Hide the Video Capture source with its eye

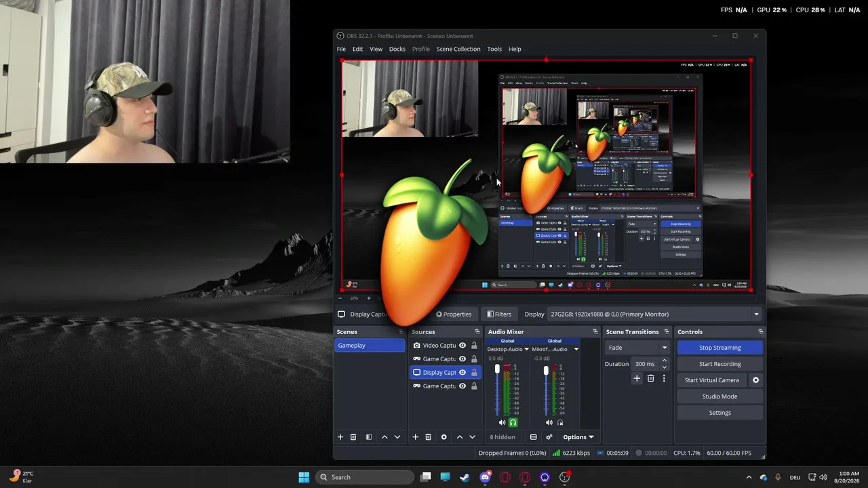tap(462, 346)
